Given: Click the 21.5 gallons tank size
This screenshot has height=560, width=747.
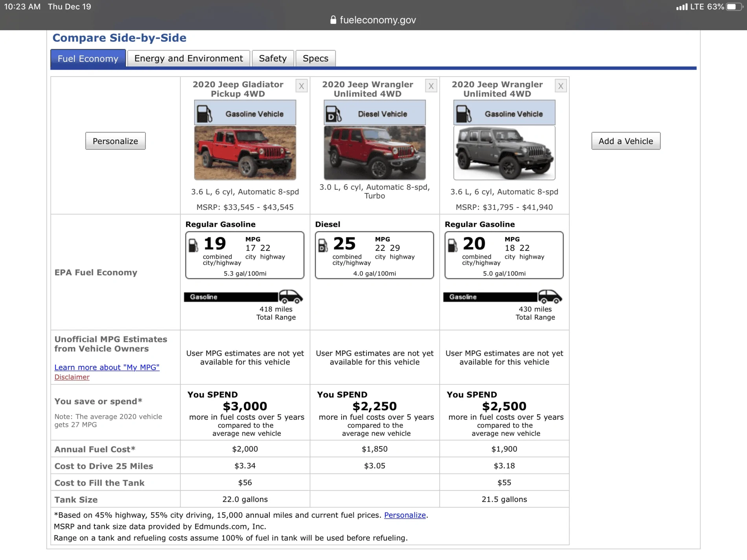Looking at the screenshot, I should [x=504, y=499].
